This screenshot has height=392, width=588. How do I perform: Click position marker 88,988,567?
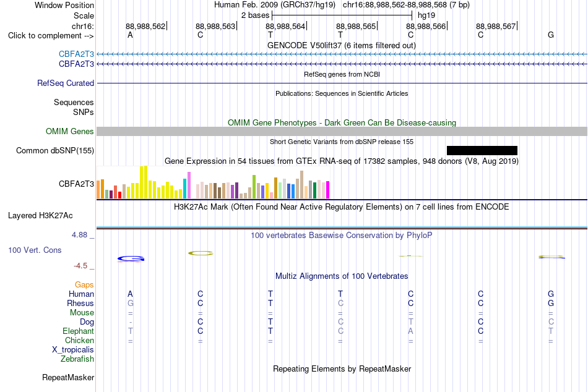click(x=496, y=26)
